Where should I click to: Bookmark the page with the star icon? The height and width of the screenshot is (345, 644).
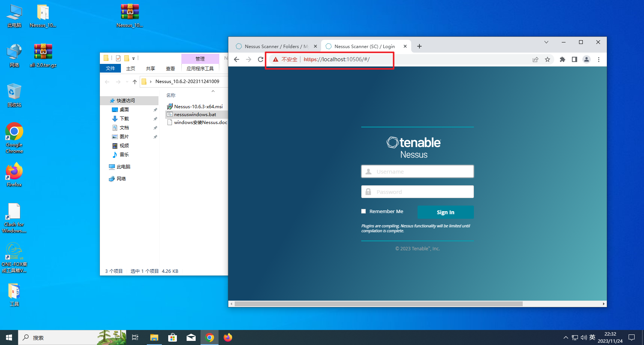coord(547,59)
